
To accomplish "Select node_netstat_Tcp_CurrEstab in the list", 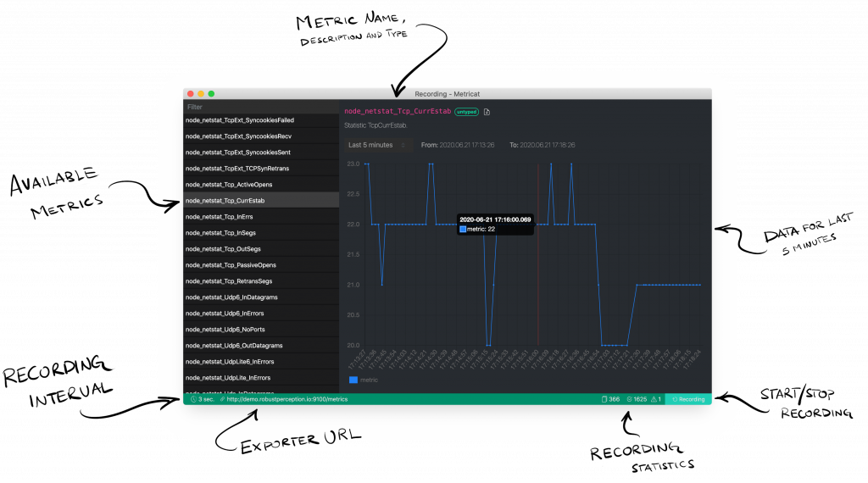I will tap(261, 200).
